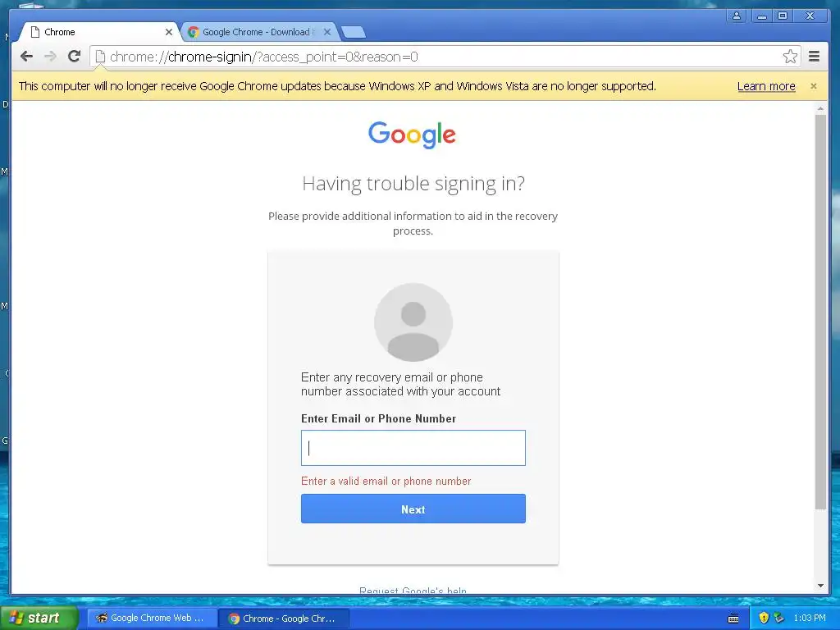Screen dimensions: 840x630
Task: Click the 'Having trouble signing in?' heading
Action: [413, 184]
